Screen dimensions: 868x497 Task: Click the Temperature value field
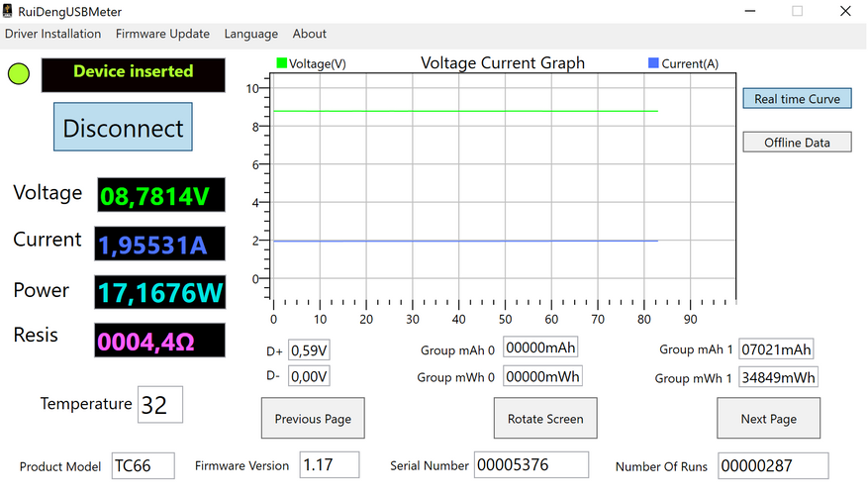(160, 405)
